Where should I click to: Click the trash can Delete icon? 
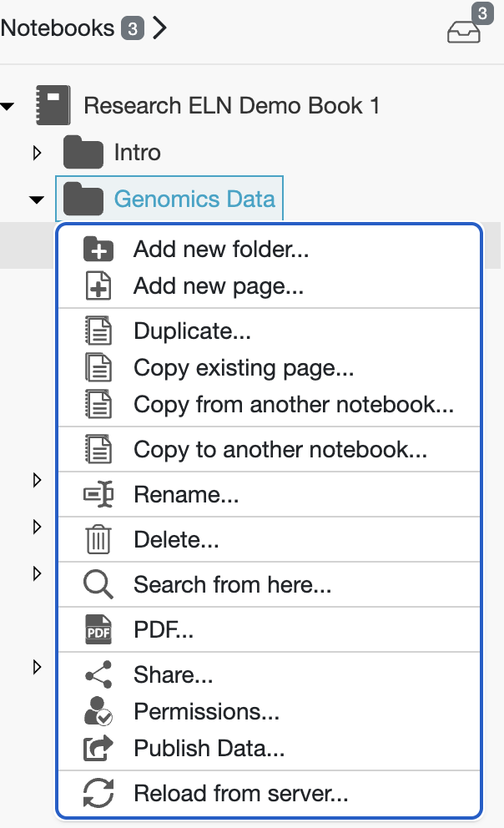point(98,540)
